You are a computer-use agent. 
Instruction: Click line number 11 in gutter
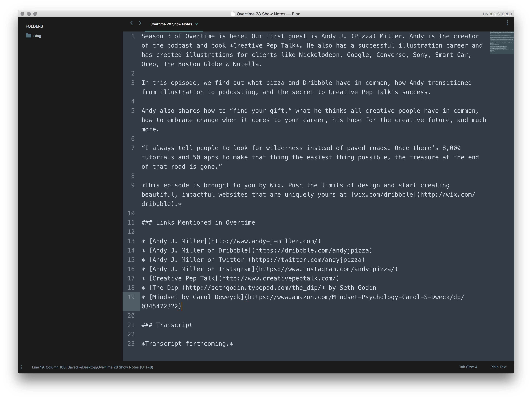[x=131, y=222]
